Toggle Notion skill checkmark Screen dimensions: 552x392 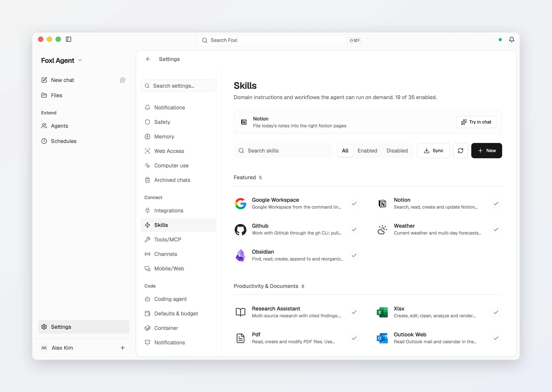[x=496, y=204]
